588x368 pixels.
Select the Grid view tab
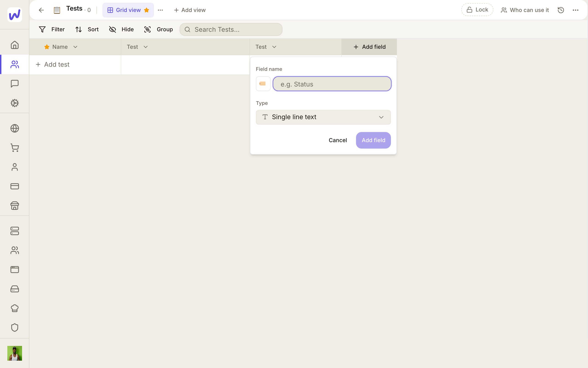coord(128,10)
